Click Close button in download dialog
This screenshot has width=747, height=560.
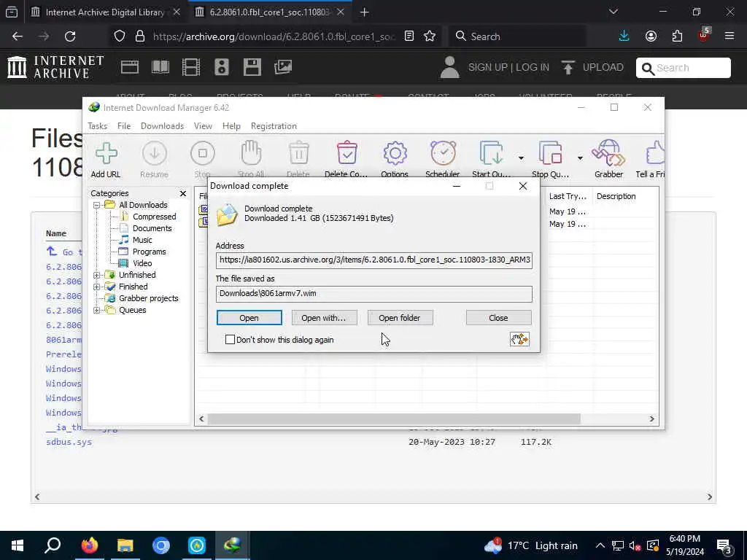coord(498,318)
